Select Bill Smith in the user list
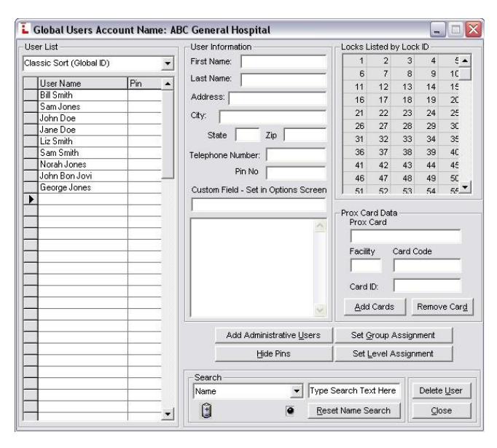 (83, 95)
